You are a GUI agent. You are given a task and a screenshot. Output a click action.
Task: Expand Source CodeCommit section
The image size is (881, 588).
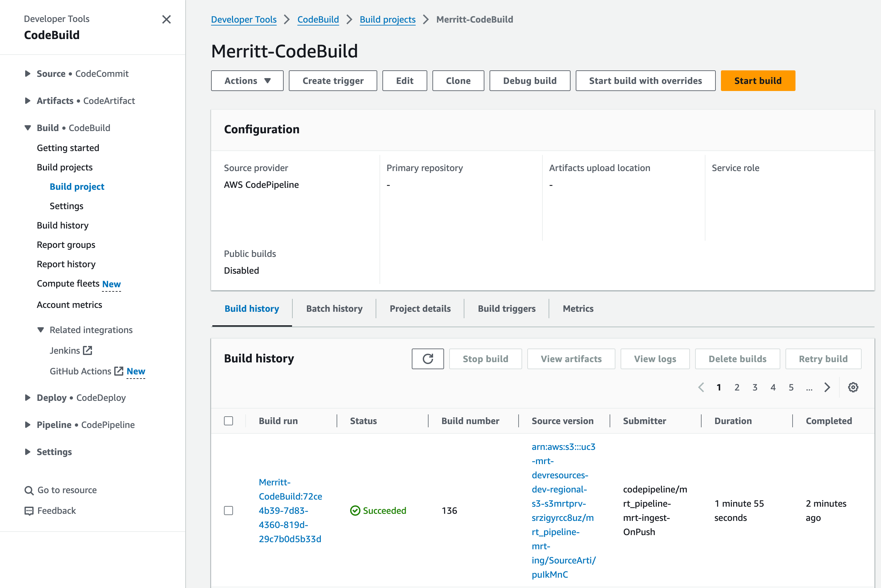[27, 74]
